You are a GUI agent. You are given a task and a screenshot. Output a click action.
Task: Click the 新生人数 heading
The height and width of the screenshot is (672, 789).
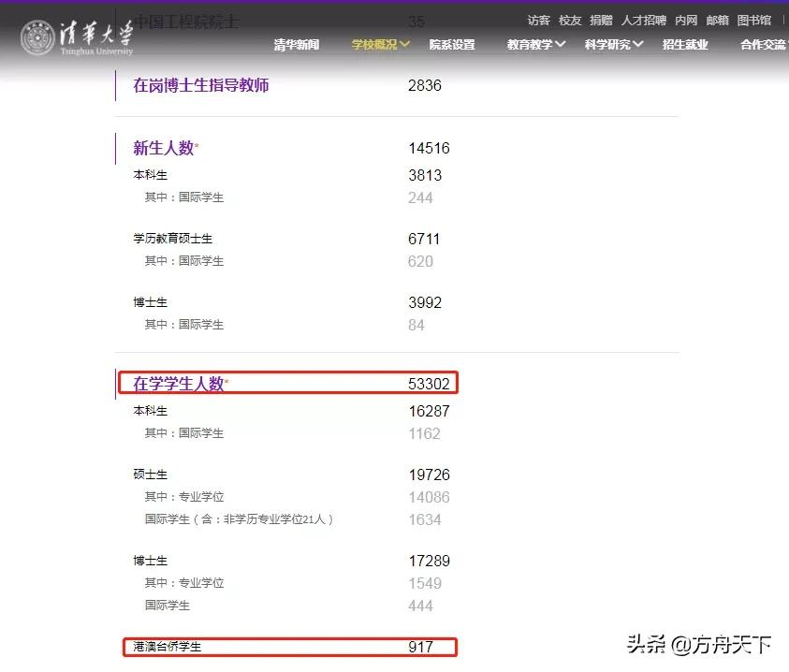tap(164, 148)
